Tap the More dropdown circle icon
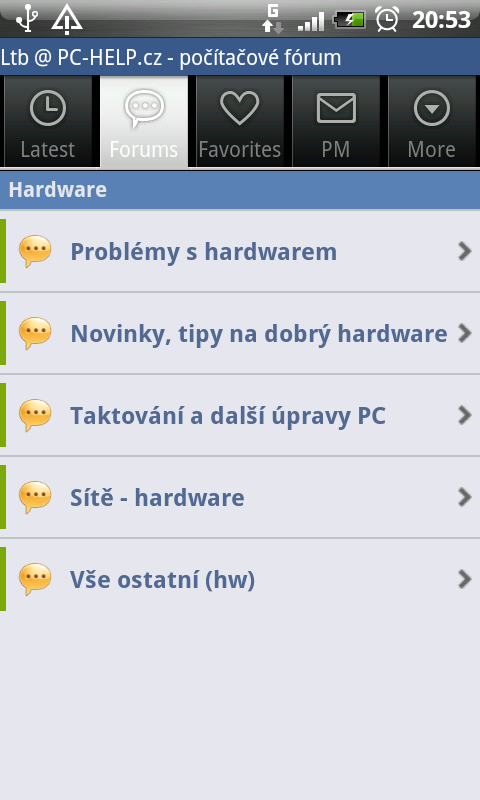The height and width of the screenshot is (800, 480). tap(432, 108)
